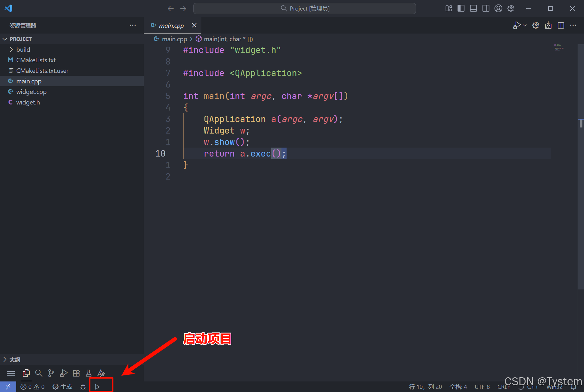
Task: Click the w.show(); code line
Action: pyautogui.click(x=227, y=142)
